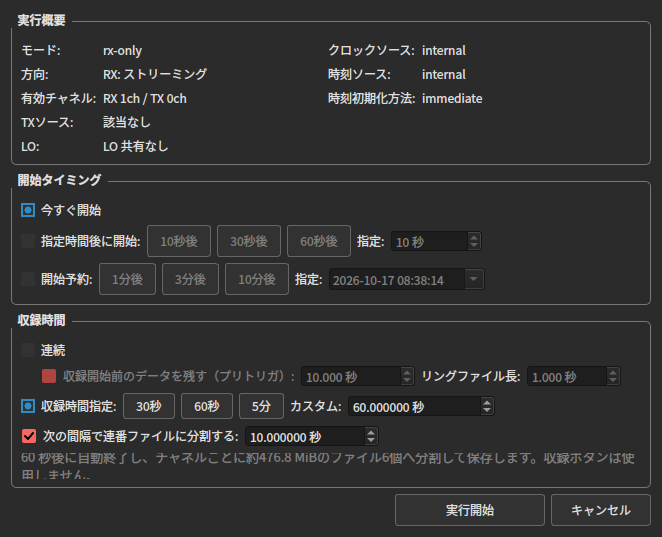Image resolution: width=662 pixels, height=537 pixels.
Task: Increase the リングファイル長 value
Action: coord(613,372)
